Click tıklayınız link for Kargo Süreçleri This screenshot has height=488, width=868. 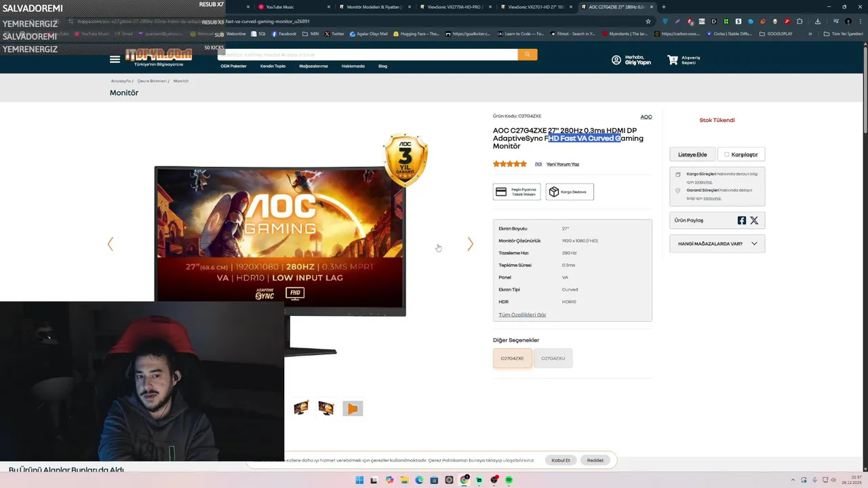[703, 182]
